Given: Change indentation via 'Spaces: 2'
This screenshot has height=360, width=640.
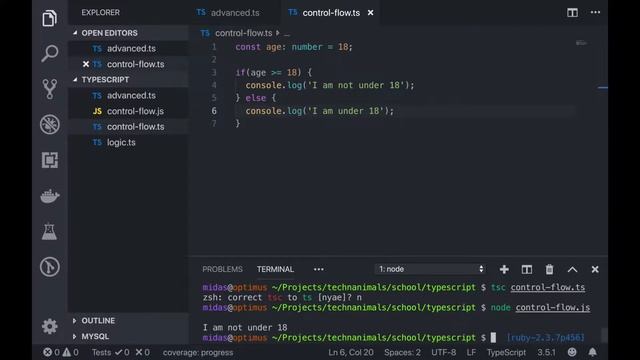Looking at the screenshot, I should point(402,352).
